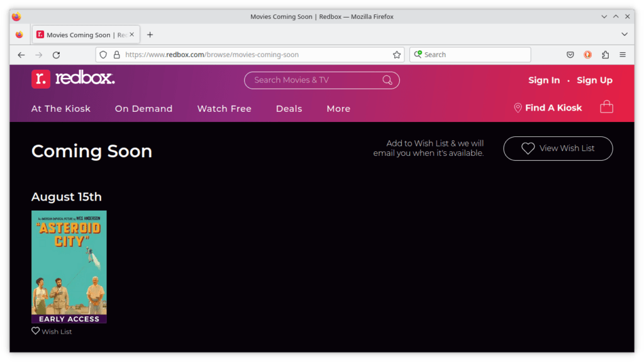Click the View Wish List button
This screenshot has height=362, width=644.
pos(558,148)
